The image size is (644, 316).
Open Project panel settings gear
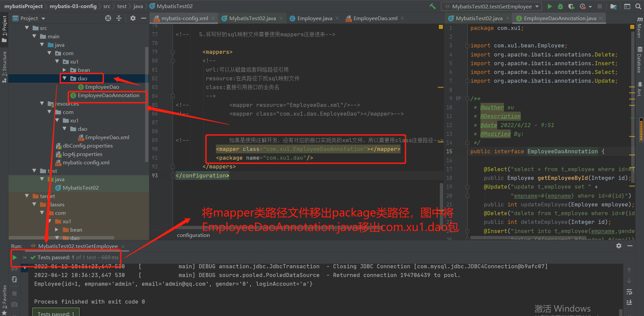[133, 18]
